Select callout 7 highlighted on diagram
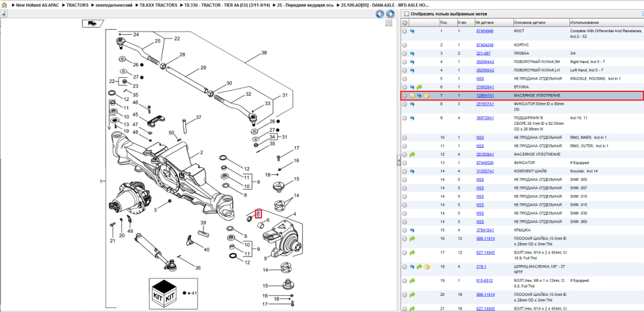 pyautogui.click(x=258, y=214)
